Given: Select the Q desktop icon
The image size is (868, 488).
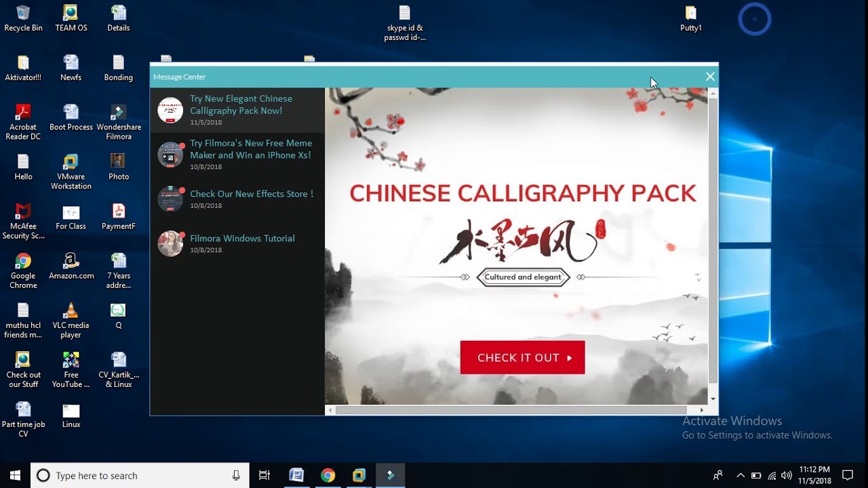Looking at the screenshot, I should coord(119,315).
